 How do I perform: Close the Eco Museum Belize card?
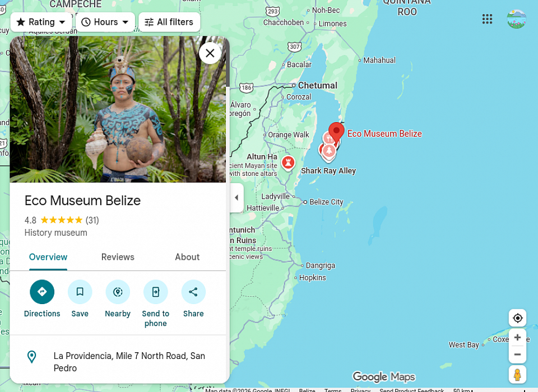210,53
